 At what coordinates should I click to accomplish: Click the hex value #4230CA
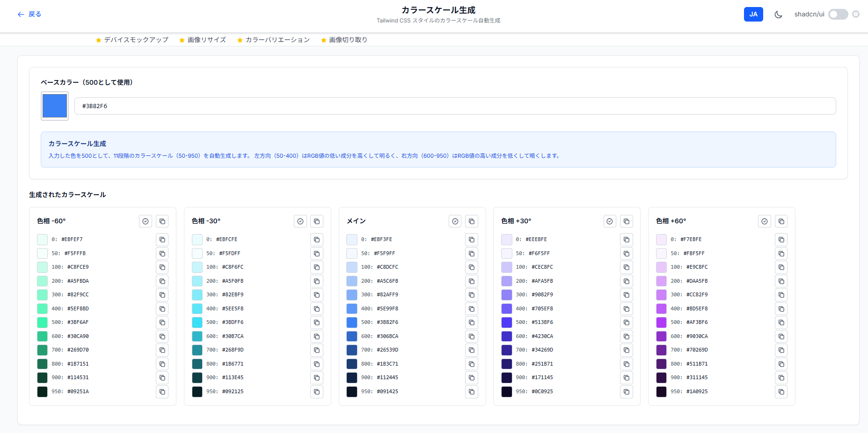coord(542,337)
